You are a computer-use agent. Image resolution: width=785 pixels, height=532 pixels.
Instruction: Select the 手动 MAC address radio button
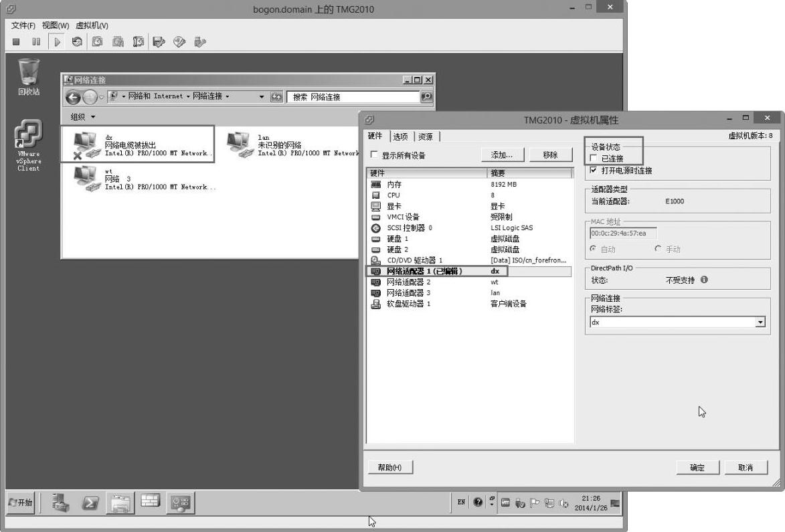pyautogui.click(x=659, y=249)
